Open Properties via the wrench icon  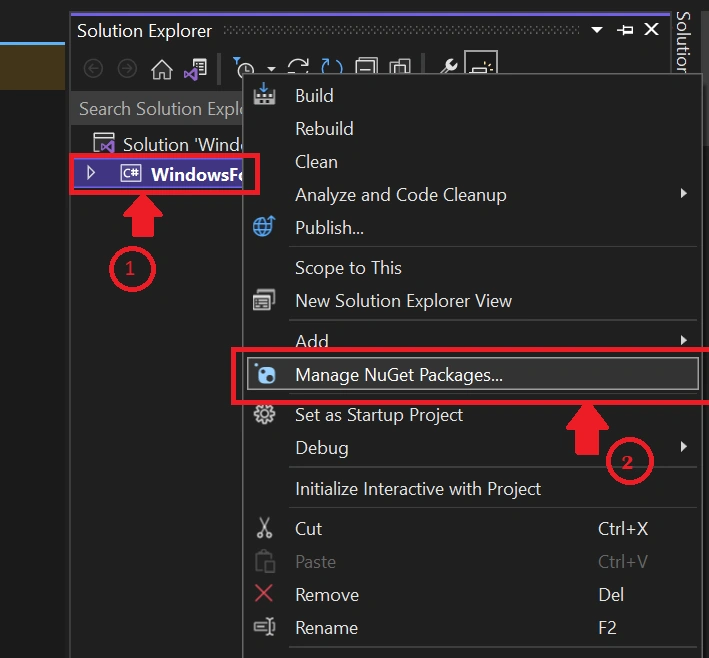(x=449, y=66)
